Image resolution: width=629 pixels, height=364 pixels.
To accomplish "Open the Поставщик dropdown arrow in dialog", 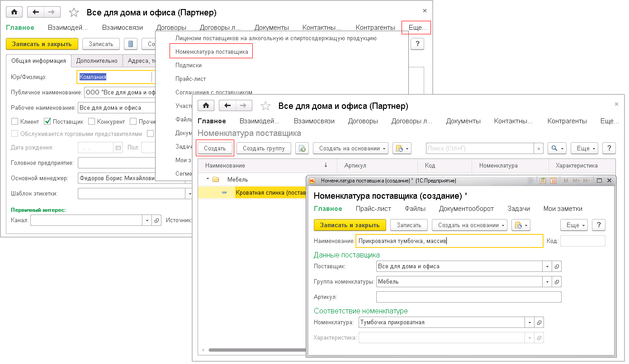I will (548, 266).
